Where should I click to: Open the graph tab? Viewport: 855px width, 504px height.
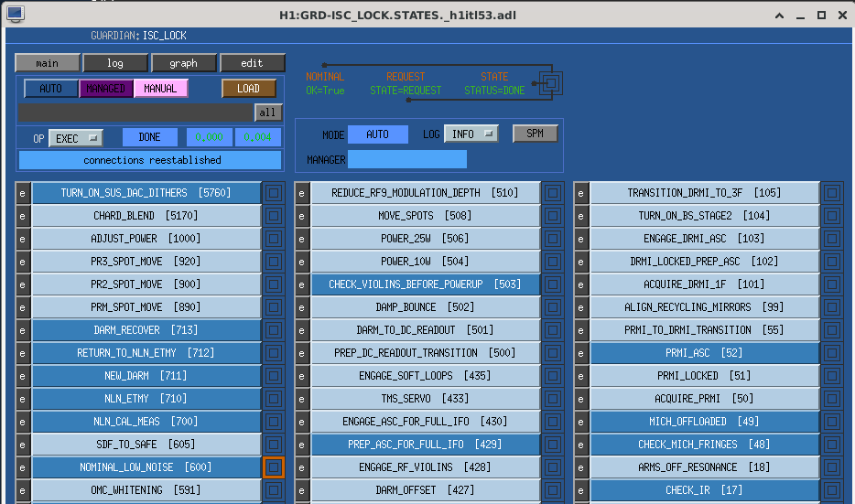tap(183, 63)
